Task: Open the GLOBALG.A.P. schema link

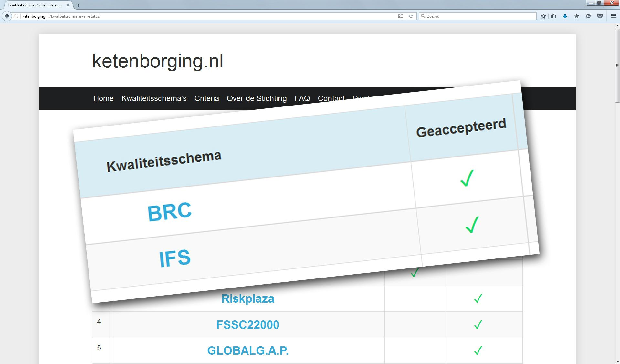Action: pyautogui.click(x=247, y=350)
